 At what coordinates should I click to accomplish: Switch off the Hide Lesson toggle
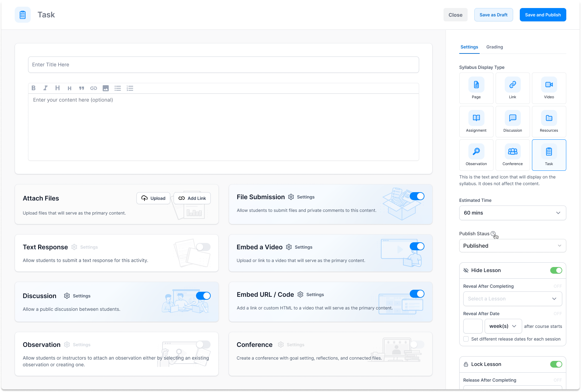(x=556, y=271)
